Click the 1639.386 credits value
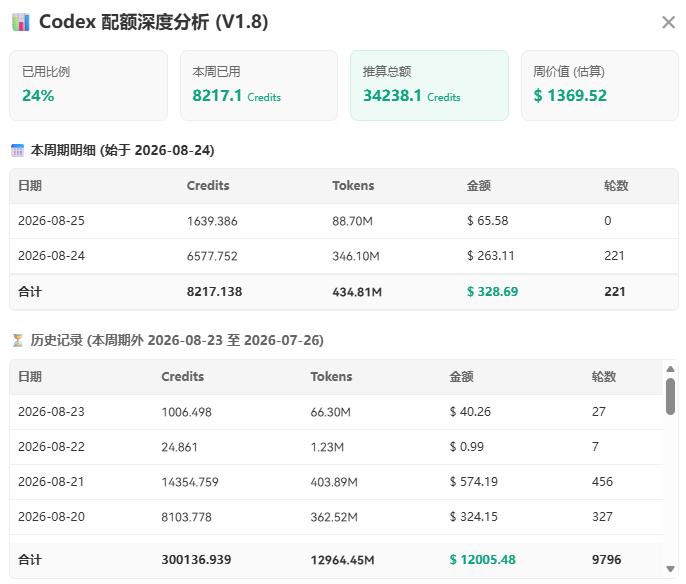The height and width of the screenshot is (584, 686). pos(212,221)
